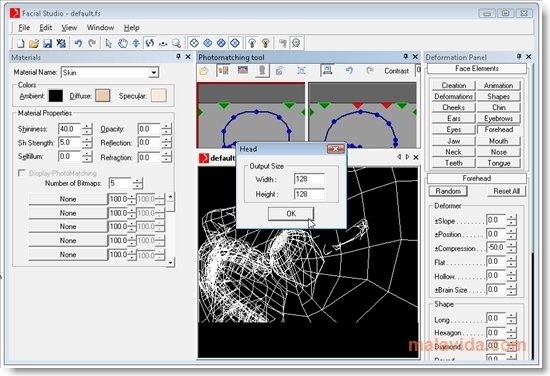Click the paint roller toolbar icon
Viewport: 550px width, 376px height.
point(282,43)
